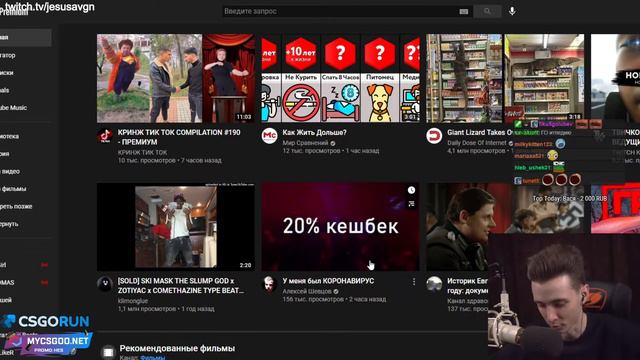The height and width of the screenshot is (360, 640).
Task: Open the 20% кешбек video thumbnail
Action: tap(340, 227)
